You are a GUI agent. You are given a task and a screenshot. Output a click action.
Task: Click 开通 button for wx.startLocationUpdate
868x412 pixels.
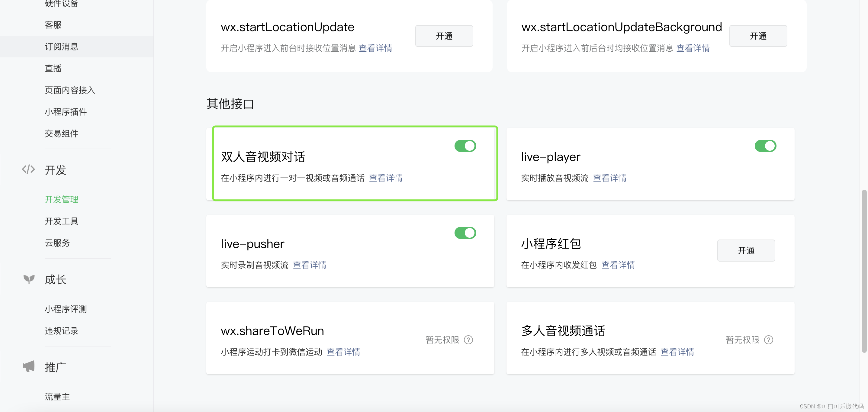(444, 36)
